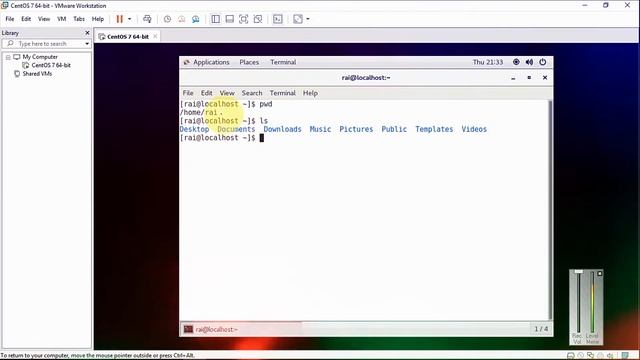This screenshot has height=360, width=640.
Task: Open VMware File menu
Action: [x=10, y=19]
